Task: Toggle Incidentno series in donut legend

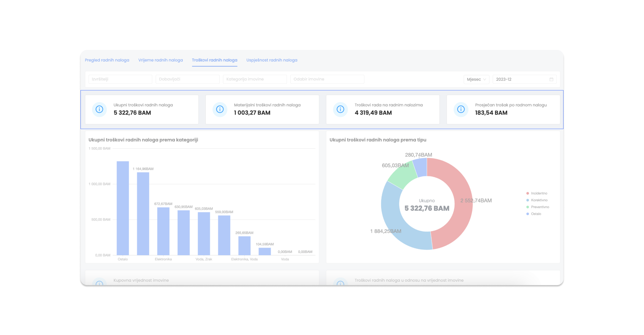Action: 537,193
